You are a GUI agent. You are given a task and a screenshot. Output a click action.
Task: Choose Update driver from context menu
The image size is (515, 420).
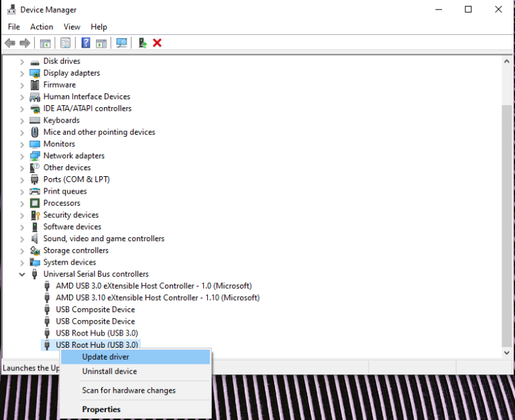tap(135, 356)
